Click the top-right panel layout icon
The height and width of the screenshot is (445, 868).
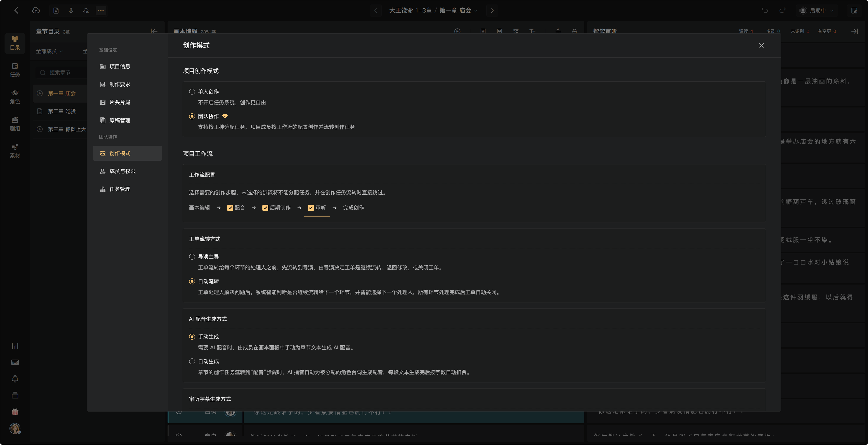tap(854, 10)
